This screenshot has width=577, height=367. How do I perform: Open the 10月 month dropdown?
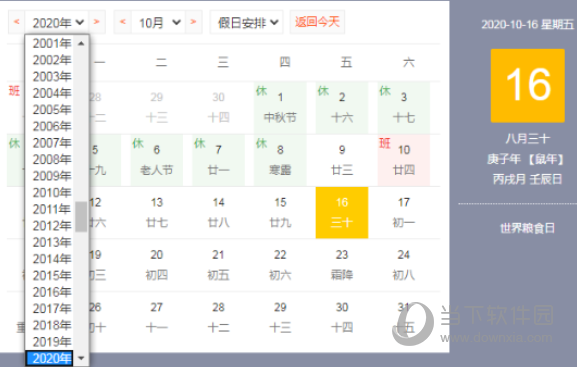tap(158, 22)
